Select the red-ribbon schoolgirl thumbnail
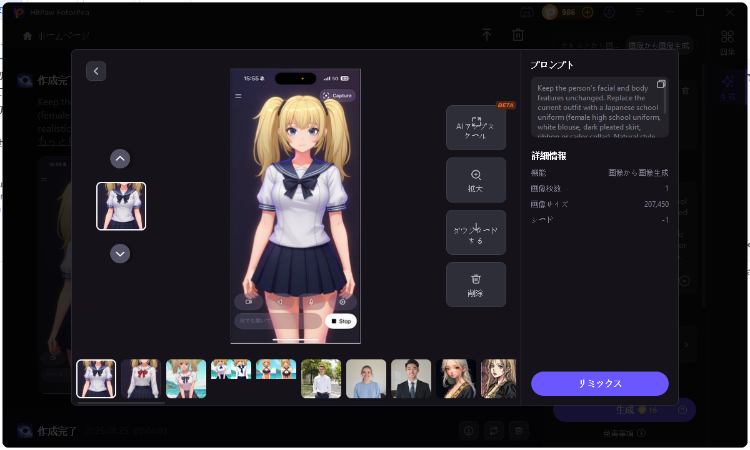The width and height of the screenshot is (750, 450). [141, 379]
